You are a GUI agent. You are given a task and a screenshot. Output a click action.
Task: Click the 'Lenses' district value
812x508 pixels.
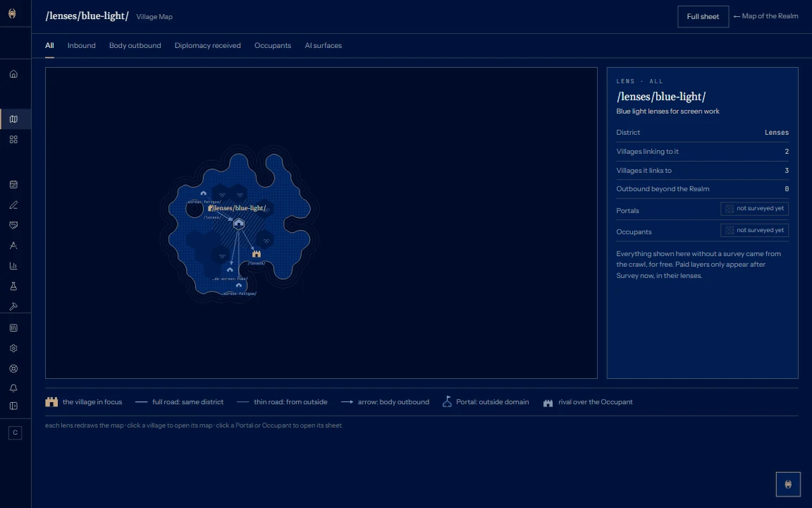click(x=776, y=133)
